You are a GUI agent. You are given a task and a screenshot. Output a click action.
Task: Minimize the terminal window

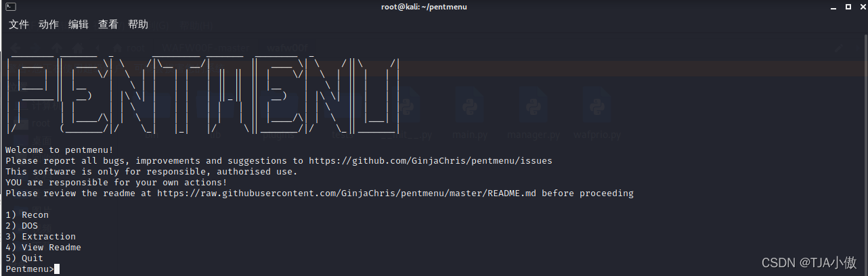[832, 7]
